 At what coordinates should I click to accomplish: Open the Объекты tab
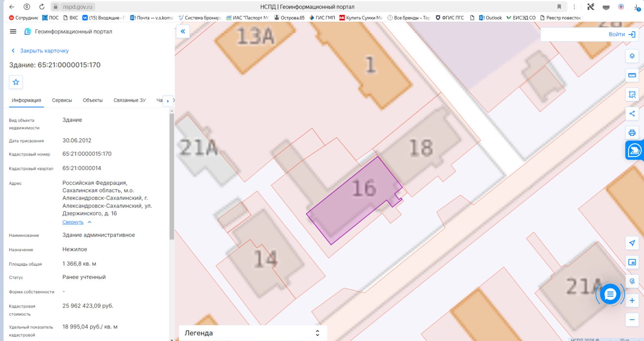pyautogui.click(x=93, y=100)
